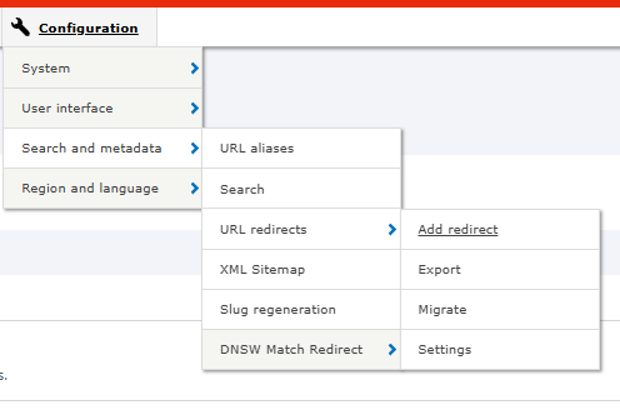Select the Search submenu item
Viewport: 620px width, 415px height.
301,189
